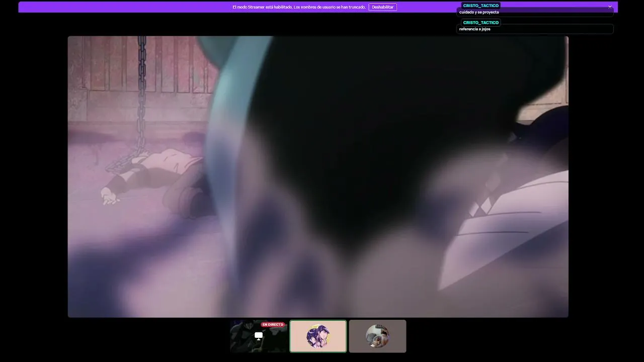Select the green-outlined participant tile

318,336
